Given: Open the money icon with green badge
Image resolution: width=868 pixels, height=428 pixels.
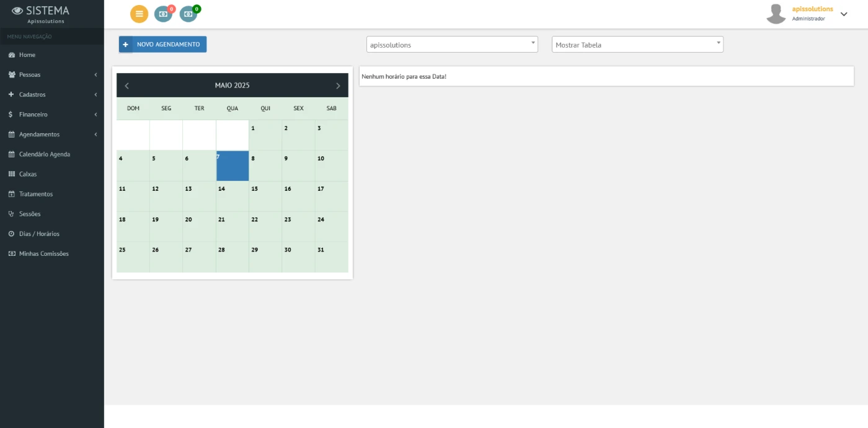Looking at the screenshot, I should pos(188,14).
